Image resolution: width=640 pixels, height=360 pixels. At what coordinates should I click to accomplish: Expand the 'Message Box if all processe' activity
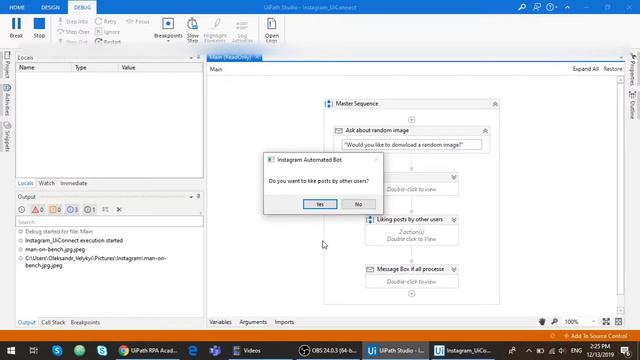click(x=453, y=269)
